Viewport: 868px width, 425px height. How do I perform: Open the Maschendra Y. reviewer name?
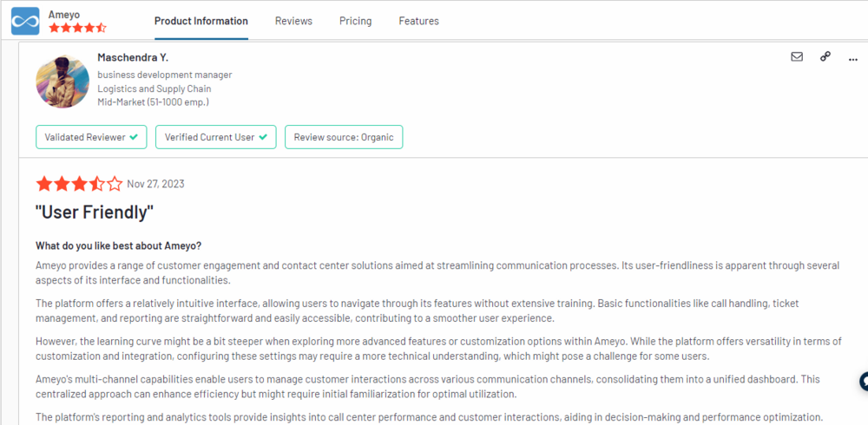tap(133, 57)
